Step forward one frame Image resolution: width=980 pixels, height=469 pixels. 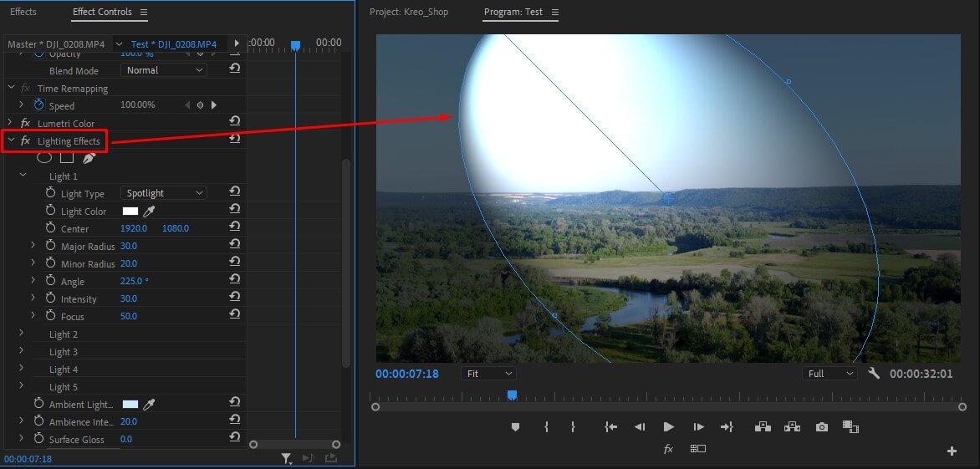pyautogui.click(x=699, y=427)
